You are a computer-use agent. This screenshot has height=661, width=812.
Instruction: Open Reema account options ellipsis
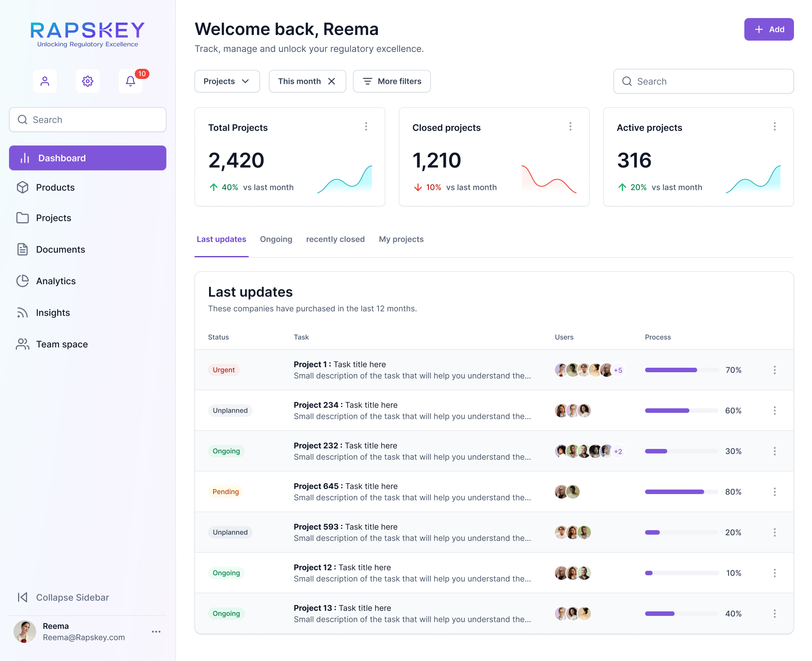pyautogui.click(x=156, y=632)
